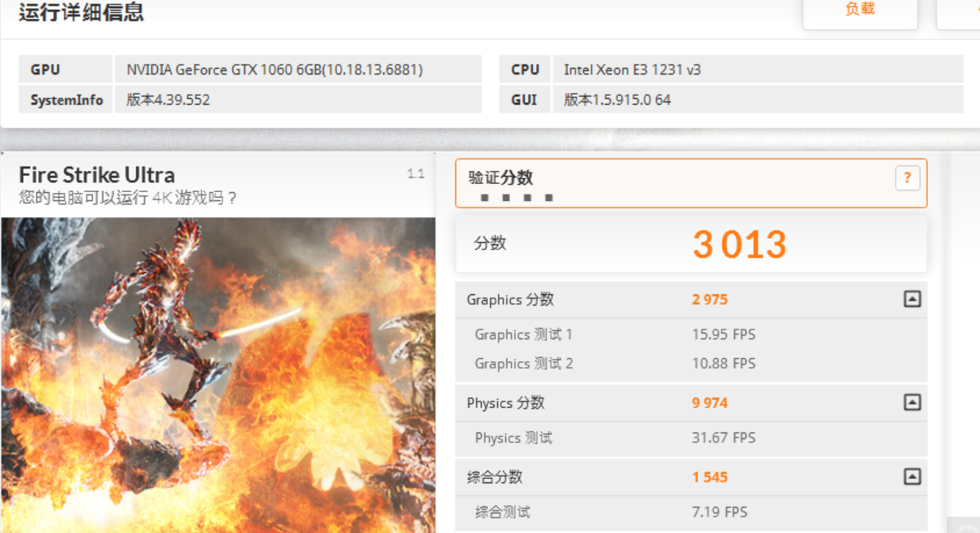Click the Graphics 分数 header label

click(510, 300)
